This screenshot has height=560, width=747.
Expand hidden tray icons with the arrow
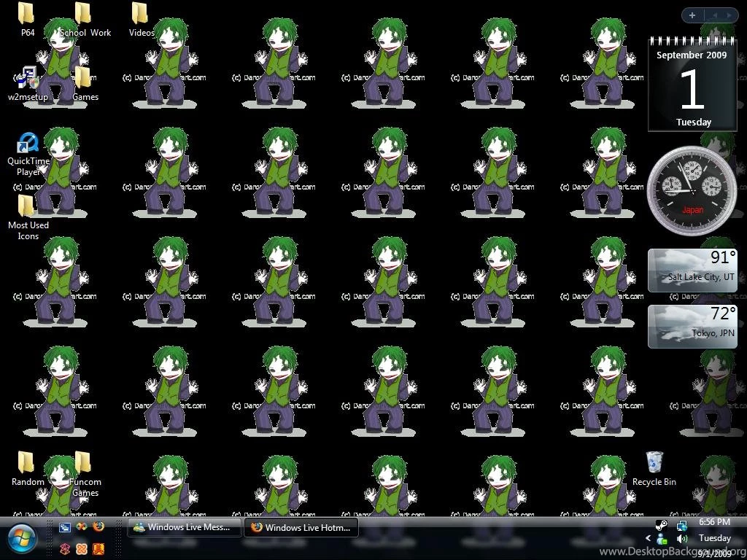coord(648,539)
